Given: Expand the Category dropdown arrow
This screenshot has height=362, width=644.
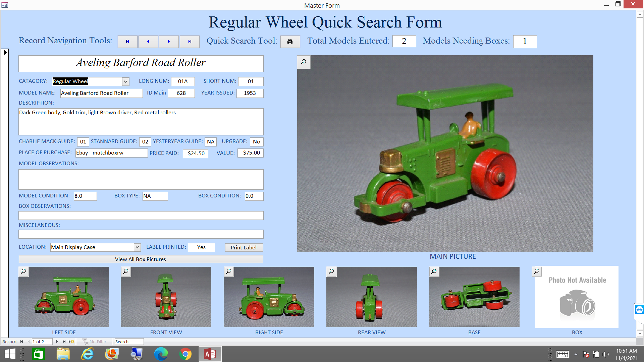Looking at the screenshot, I should click(125, 81).
